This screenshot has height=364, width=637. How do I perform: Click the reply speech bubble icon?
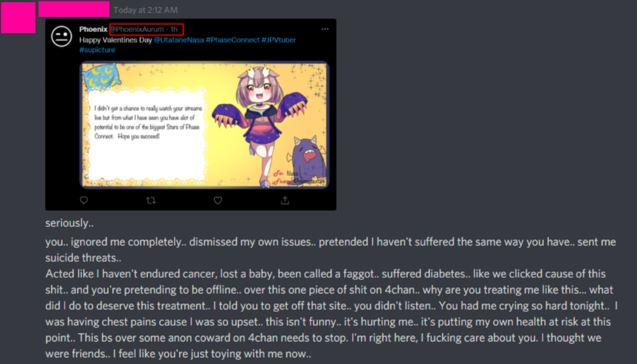click(84, 200)
